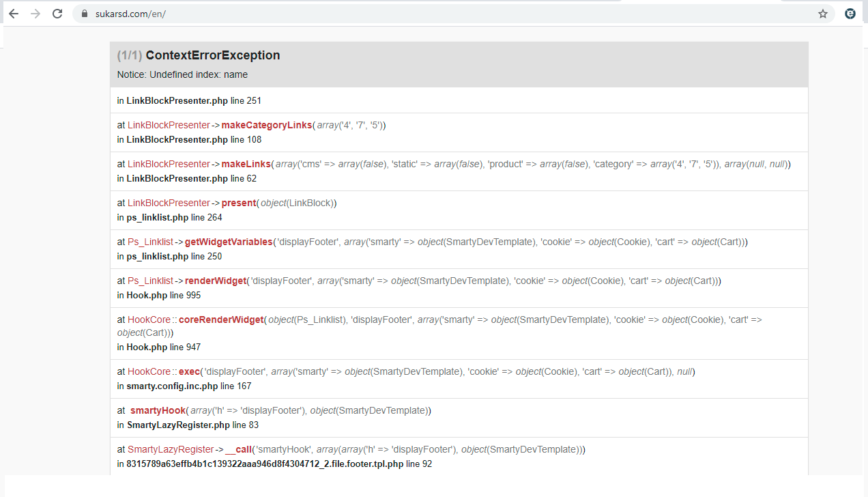Click the makeLinks method name
This screenshot has height=497, width=868.
246,164
